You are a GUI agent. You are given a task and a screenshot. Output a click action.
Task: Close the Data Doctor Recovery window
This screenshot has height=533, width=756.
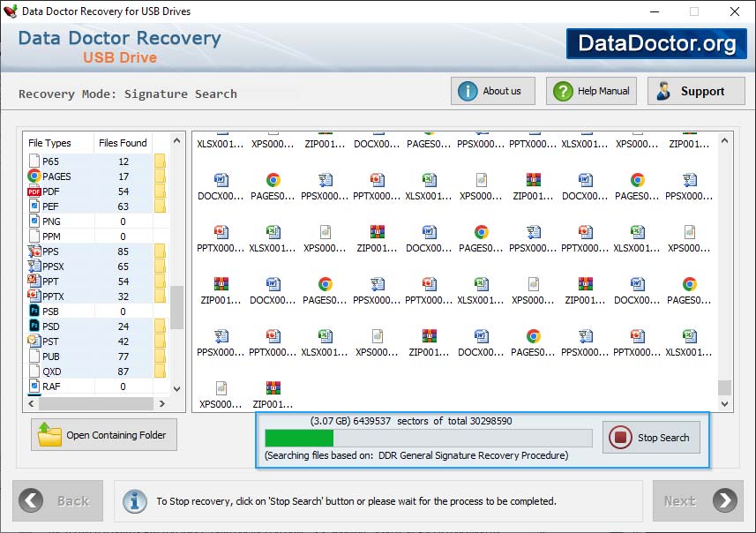click(734, 11)
